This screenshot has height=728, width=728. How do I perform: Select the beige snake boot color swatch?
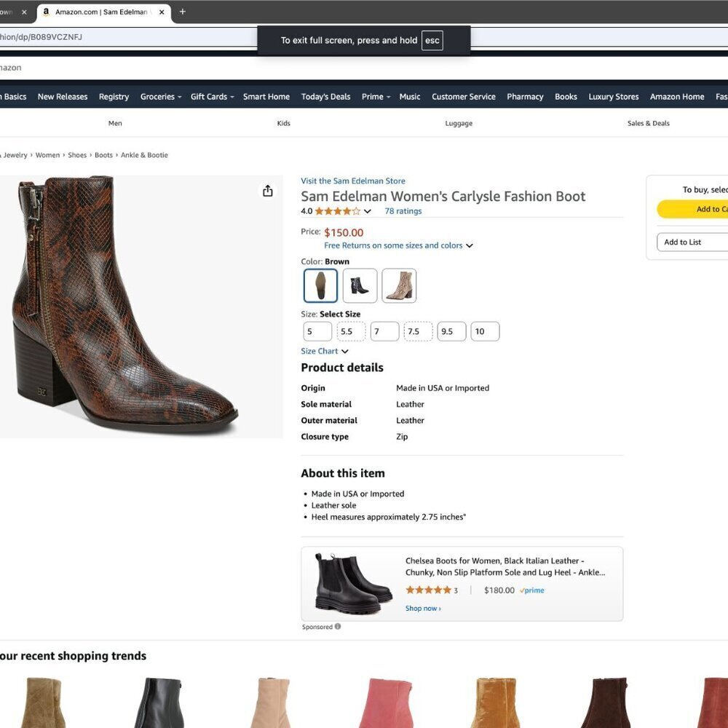(x=399, y=285)
